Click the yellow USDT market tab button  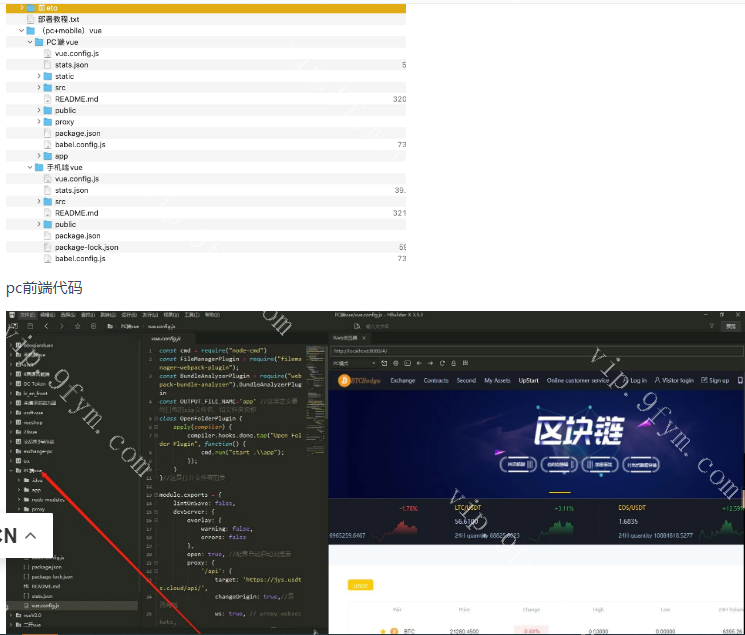pos(360,585)
